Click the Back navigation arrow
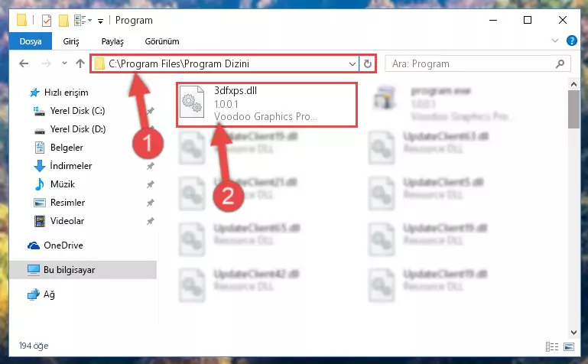The image size is (588, 364). pos(24,63)
